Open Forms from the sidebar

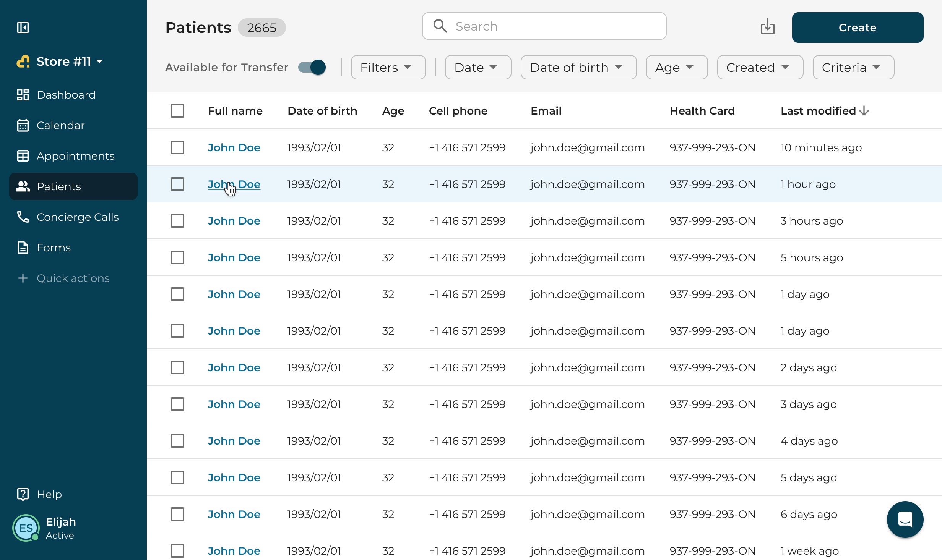[73, 248]
